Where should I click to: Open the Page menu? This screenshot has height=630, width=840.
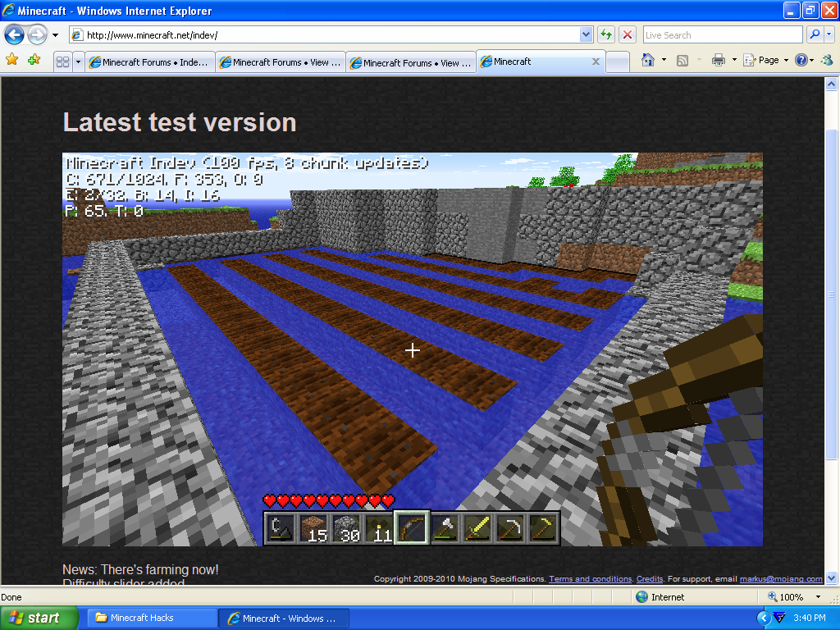click(766, 60)
